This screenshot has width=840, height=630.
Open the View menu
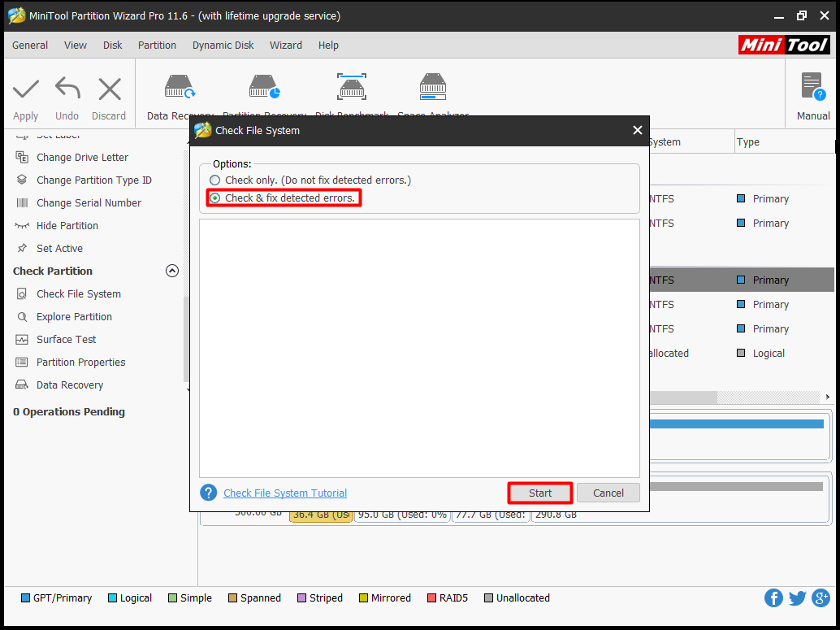point(76,45)
